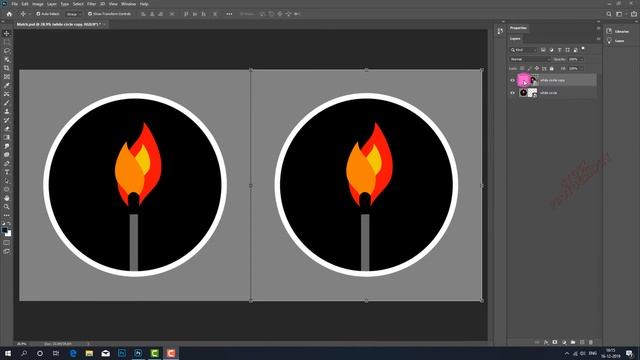
Task: Click the Home icon in options bar
Action: [x=9, y=14]
